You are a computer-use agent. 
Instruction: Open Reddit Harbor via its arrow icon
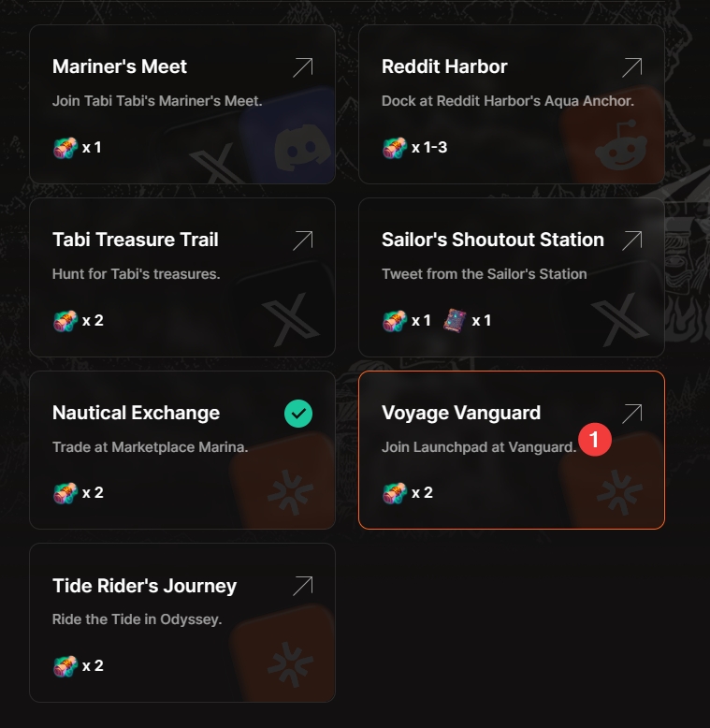coord(631,67)
